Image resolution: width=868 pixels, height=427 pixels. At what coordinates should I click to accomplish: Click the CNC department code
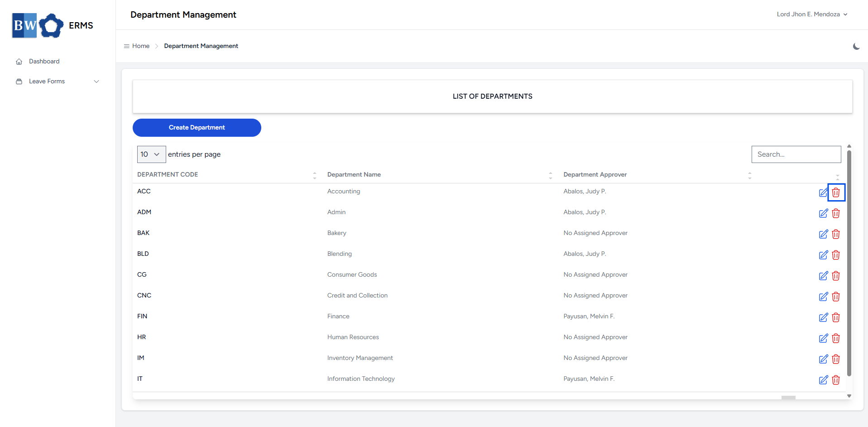[144, 296]
